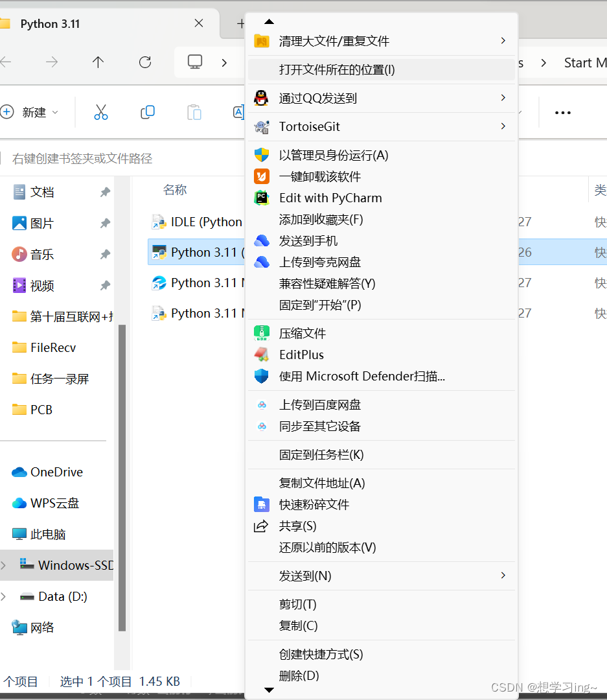
Task: Click the orange uninstall software icon
Action: click(x=262, y=176)
